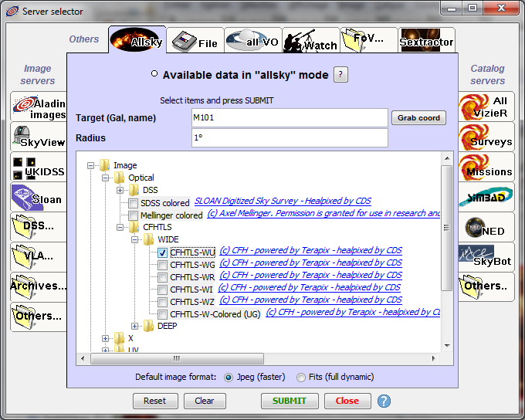This screenshot has width=525, height=420.
Task: Open the Missions catalog server
Action: tap(486, 167)
